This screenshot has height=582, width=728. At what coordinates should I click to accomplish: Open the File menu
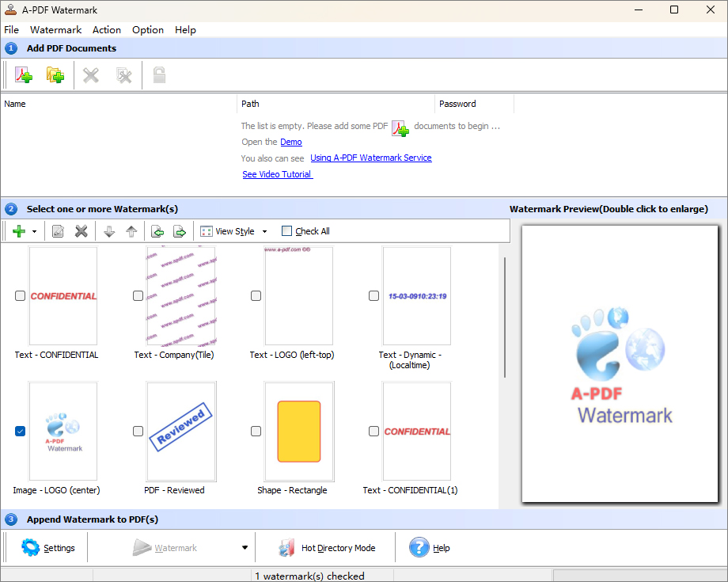(x=12, y=30)
